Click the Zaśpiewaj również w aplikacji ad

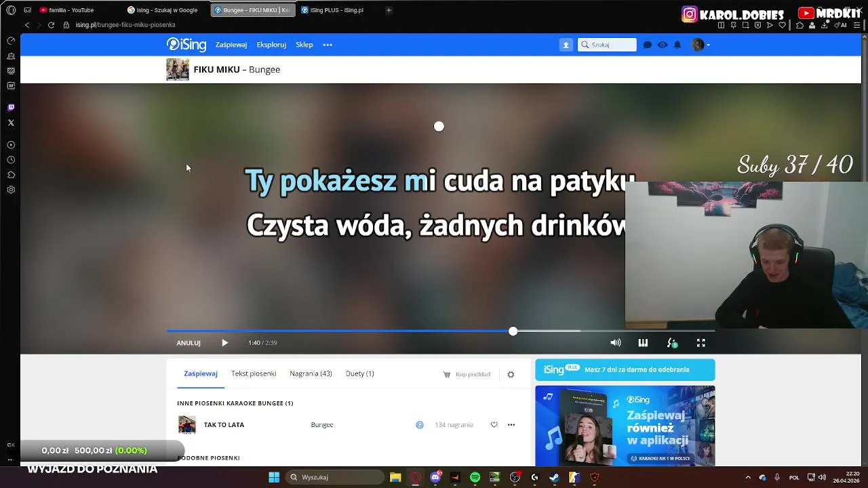[625, 426]
